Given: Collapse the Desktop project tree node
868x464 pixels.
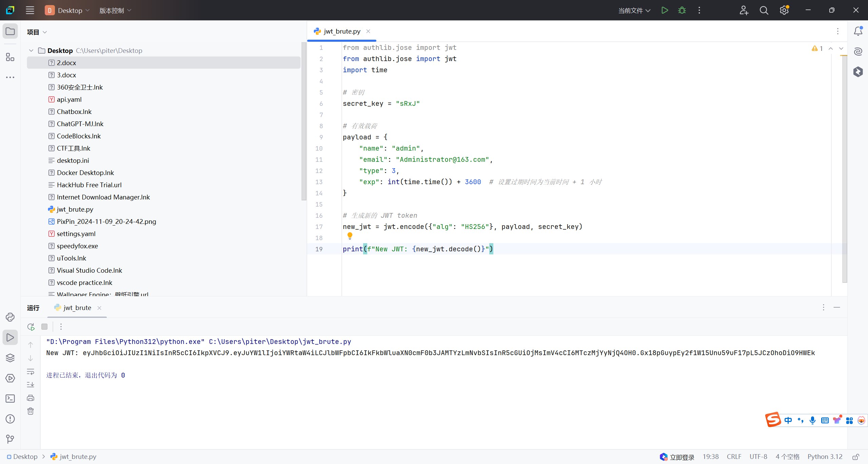Looking at the screenshot, I should tap(31, 51).
